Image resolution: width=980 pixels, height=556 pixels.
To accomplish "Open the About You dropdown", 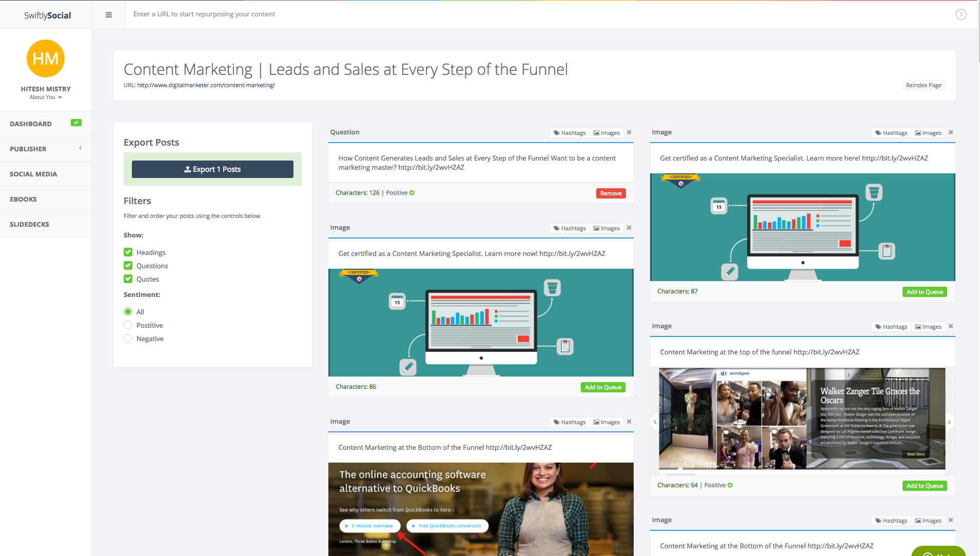I will (46, 97).
